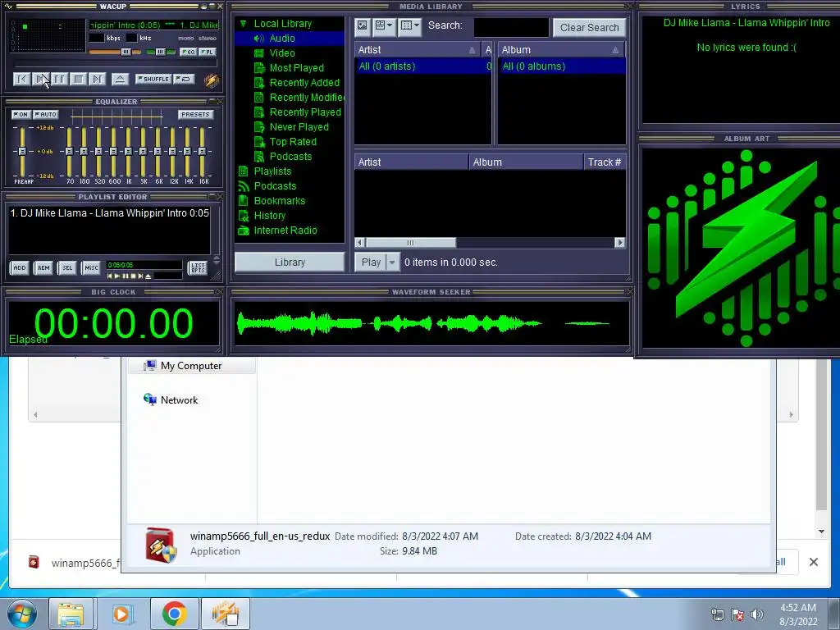The image size is (840, 630).
Task: Toggle the PL playlist window button
Action: [x=207, y=52]
